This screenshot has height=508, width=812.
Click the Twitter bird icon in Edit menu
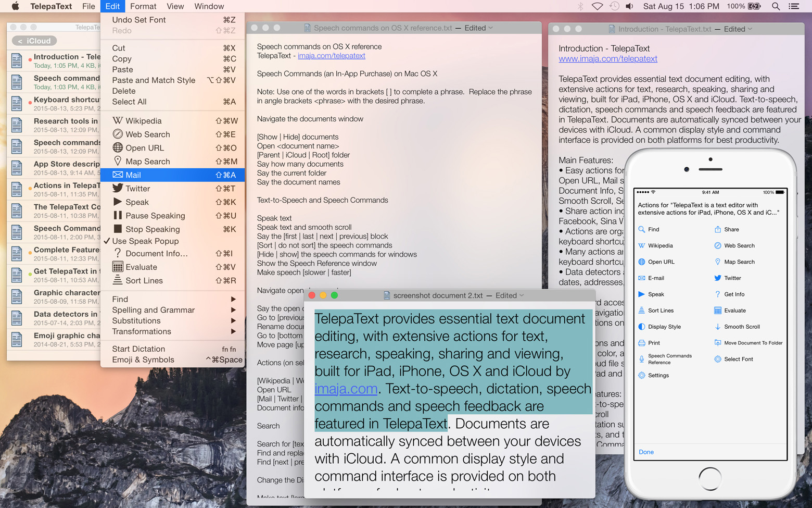[x=118, y=188]
